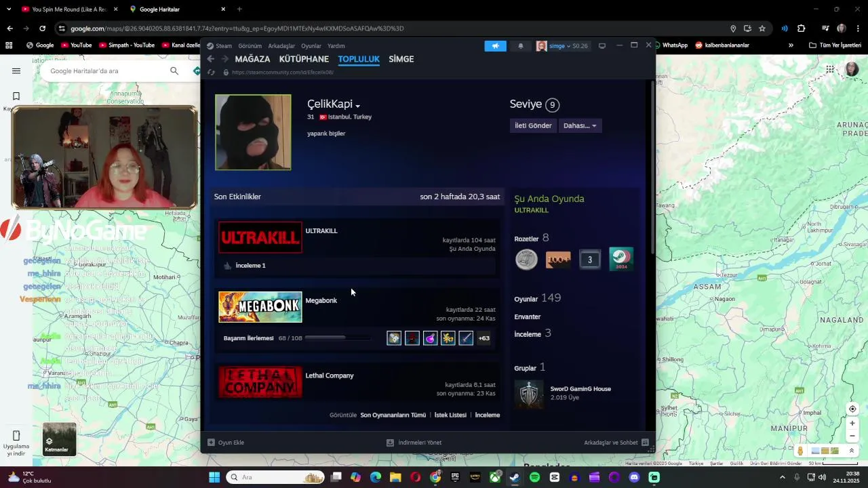Click the Steam 2024 badge
Screen dimensions: 868x488
pyautogui.click(x=621, y=260)
